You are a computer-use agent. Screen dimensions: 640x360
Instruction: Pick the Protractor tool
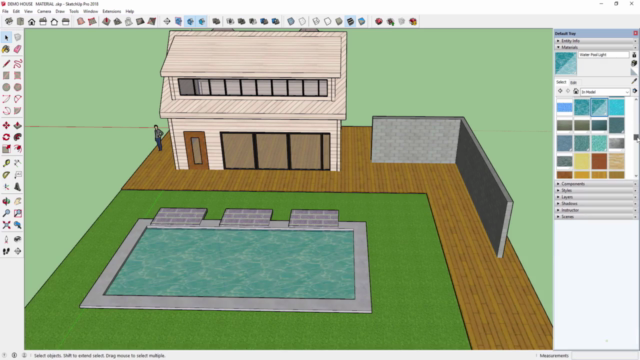pos(6,175)
